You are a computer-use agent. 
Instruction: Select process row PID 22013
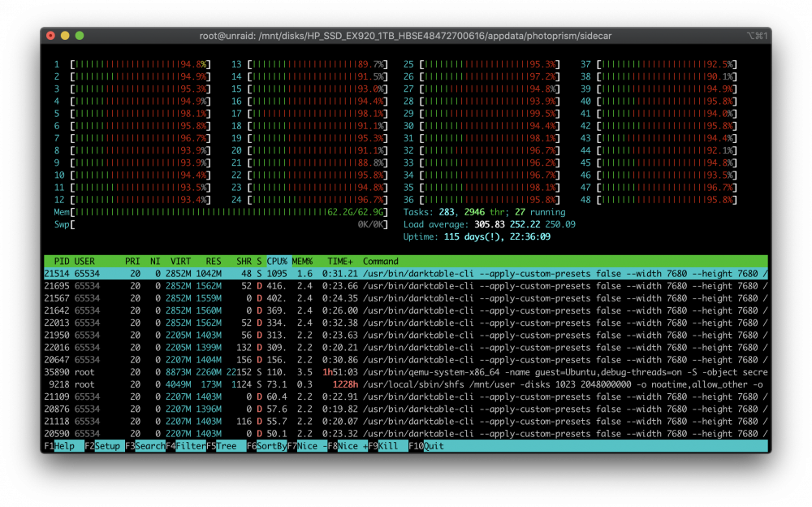point(405,323)
